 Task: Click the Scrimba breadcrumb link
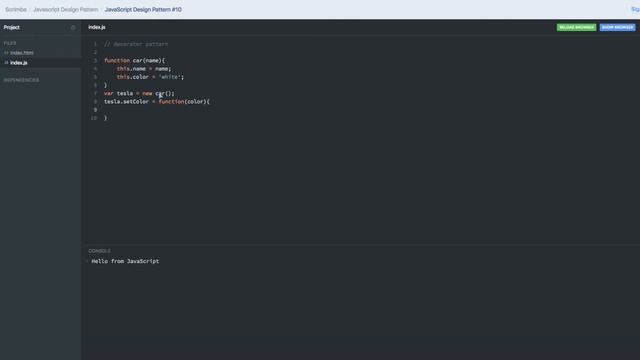pyautogui.click(x=16, y=9)
